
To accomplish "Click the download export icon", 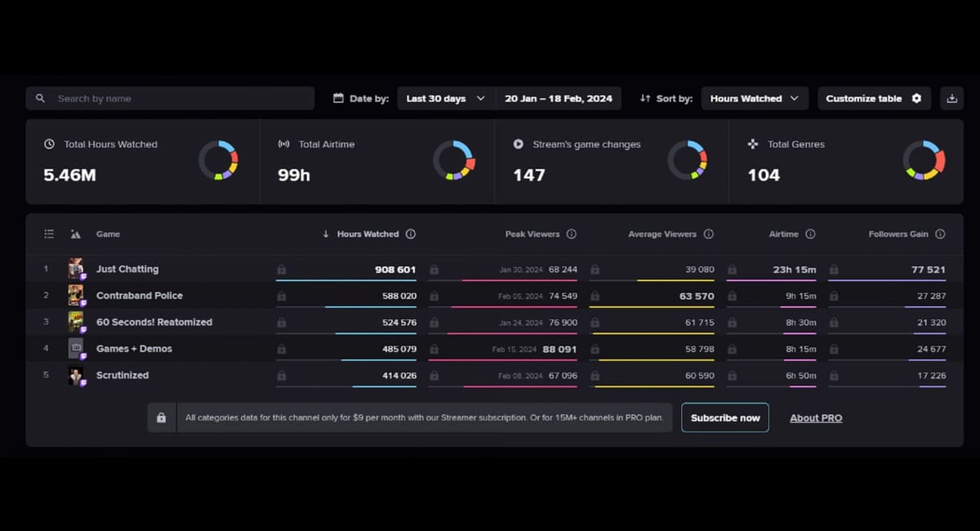I will click(x=951, y=99).
